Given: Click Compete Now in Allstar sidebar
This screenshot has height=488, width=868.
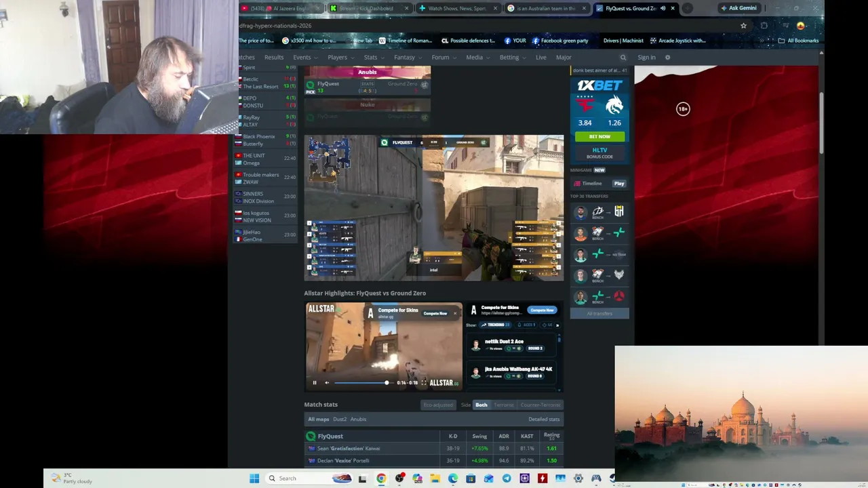Looking at the screenshot, I should [x=542, y=310].
